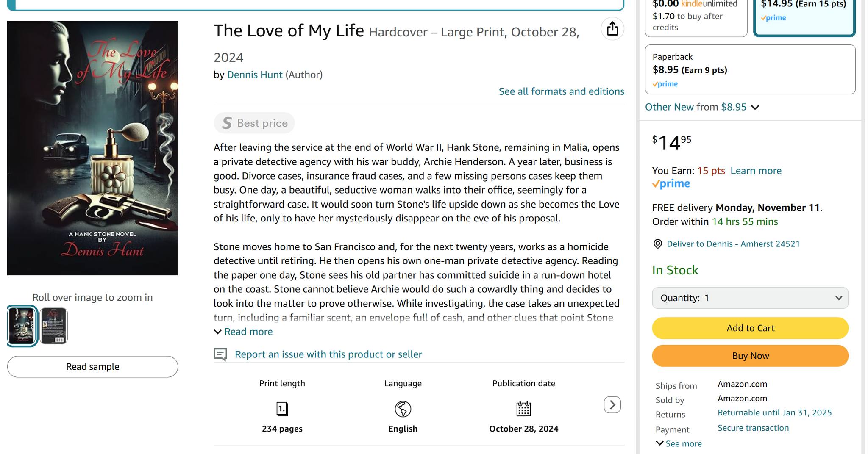
Task: Open the Quantity dropdown
Action: coord(750,298)
